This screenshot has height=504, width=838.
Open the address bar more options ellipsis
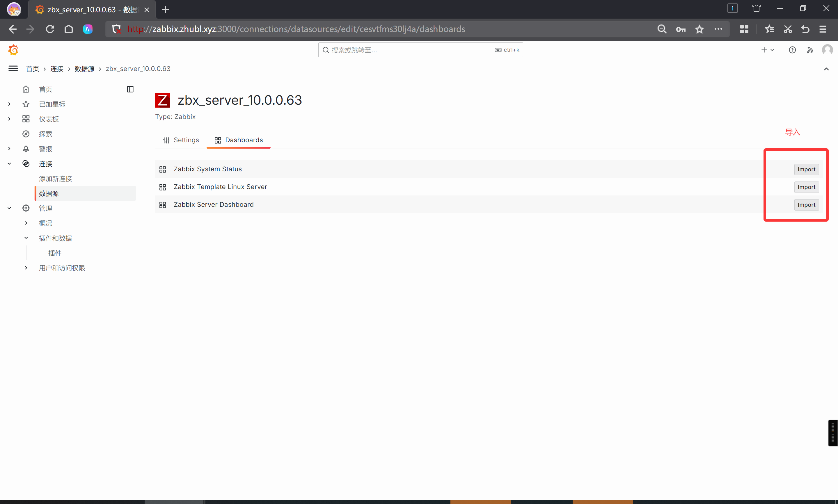[x=718, y=29]
